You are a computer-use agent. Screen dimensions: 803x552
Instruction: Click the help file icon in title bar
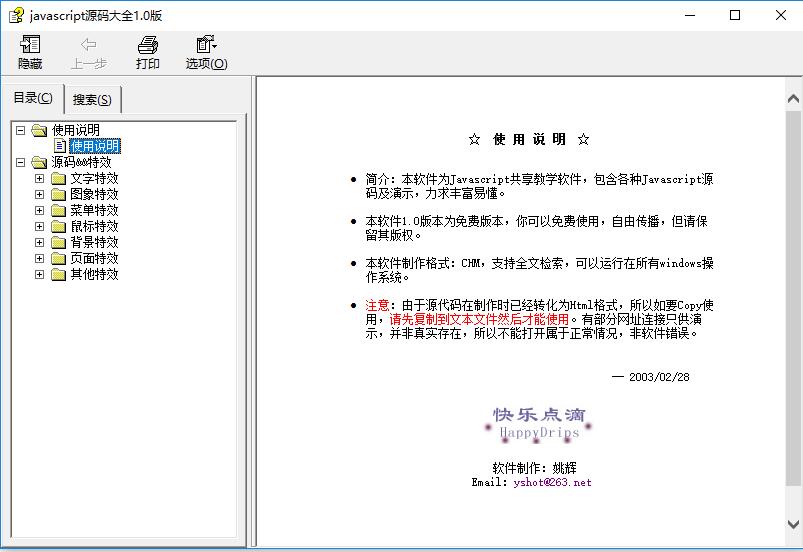16,15
